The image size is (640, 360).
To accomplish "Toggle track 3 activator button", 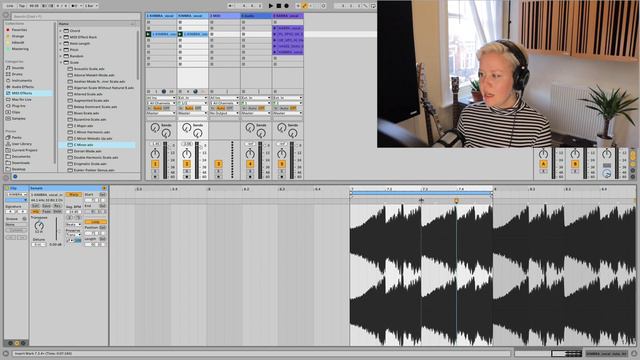I will [x=218, y=164].
